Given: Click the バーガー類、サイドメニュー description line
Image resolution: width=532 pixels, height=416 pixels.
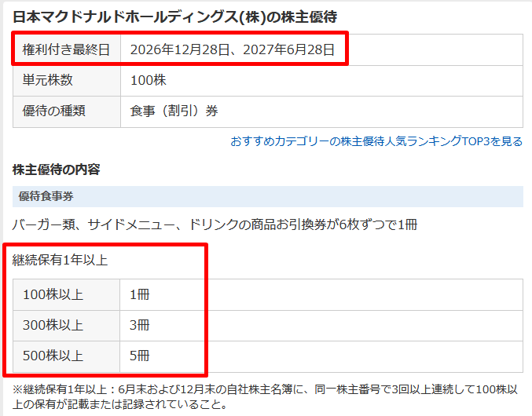Looking at the screenshot, I should pos(215,224).
